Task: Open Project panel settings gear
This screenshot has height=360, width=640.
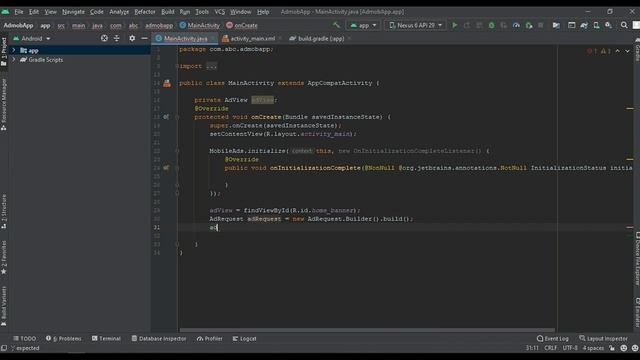Action: [132, 38]
